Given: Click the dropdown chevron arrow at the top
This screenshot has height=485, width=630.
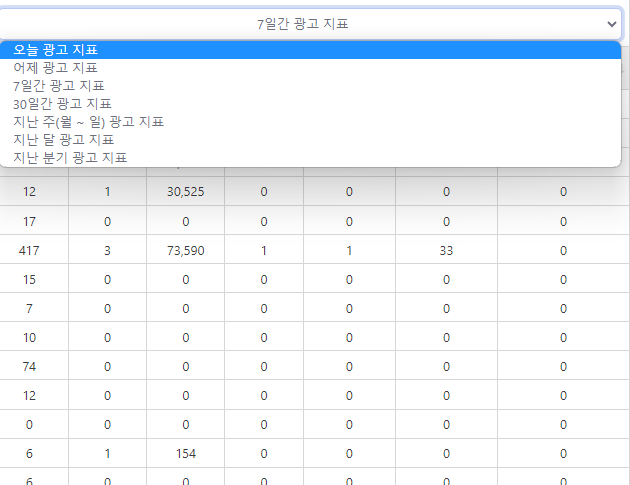Looking at the screenshot, I should pyautogui.click(x=611, y=23).
